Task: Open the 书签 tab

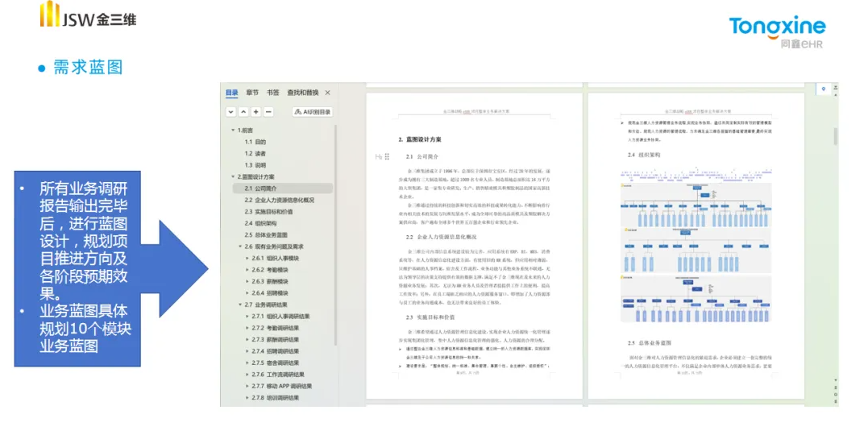Action: 273,93
